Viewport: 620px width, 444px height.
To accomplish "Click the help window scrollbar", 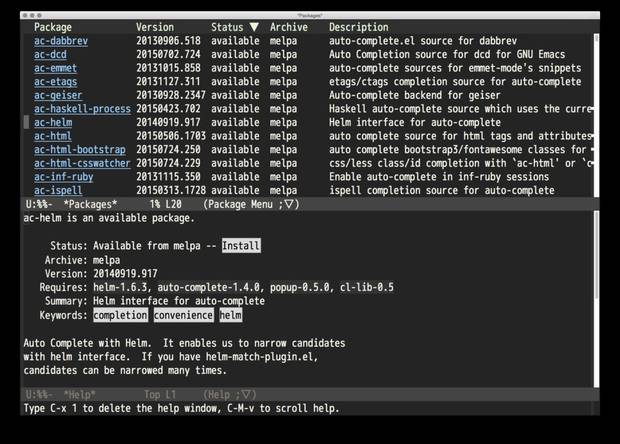I will pos(596,299).
